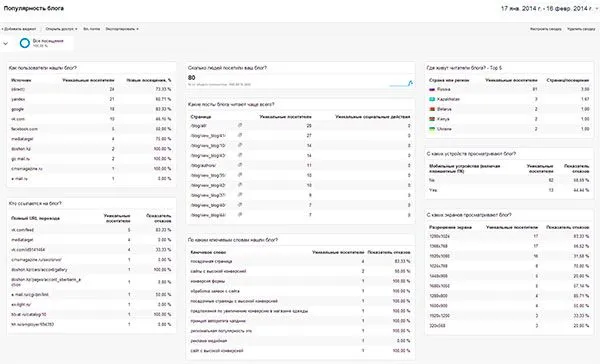Click the Kazakhstan flag icon
The image size is (600, 364).
pyautogui.click(x=432, y=99)
